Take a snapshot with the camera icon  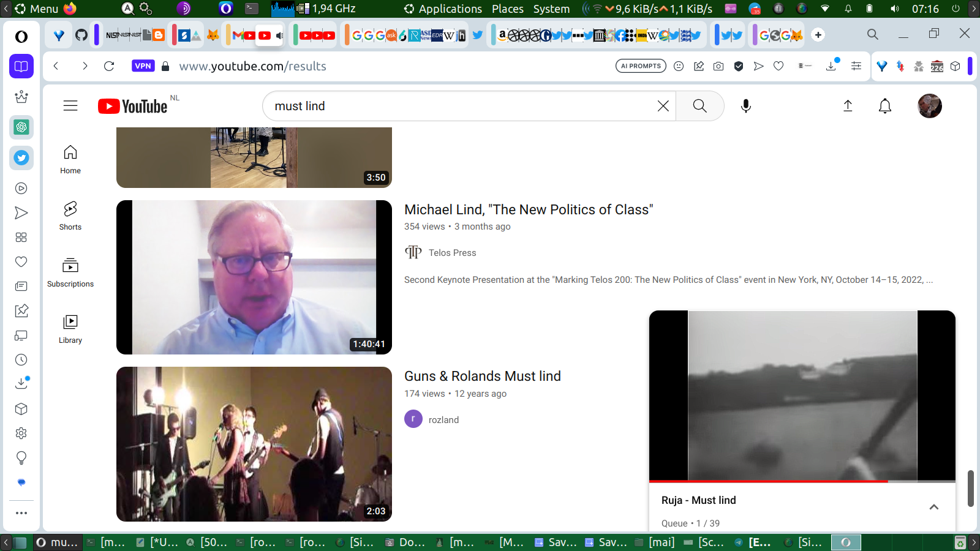pos(718,66)
